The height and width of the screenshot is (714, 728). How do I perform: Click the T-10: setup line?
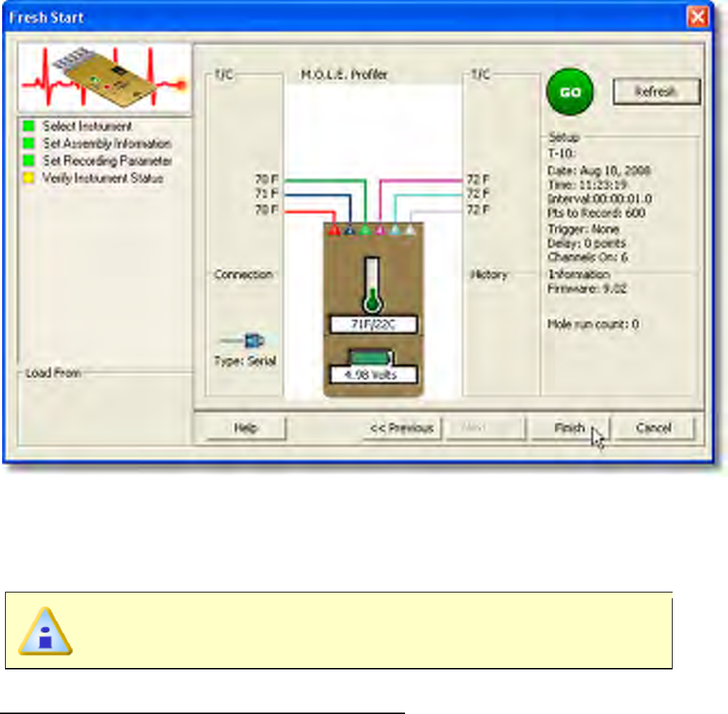pos(562,153)
